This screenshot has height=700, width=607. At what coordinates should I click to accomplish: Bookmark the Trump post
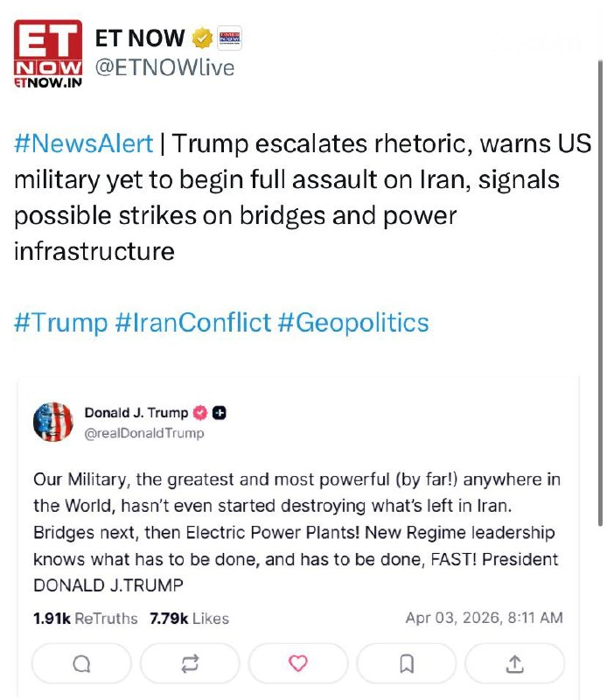(x=407, y=664)
